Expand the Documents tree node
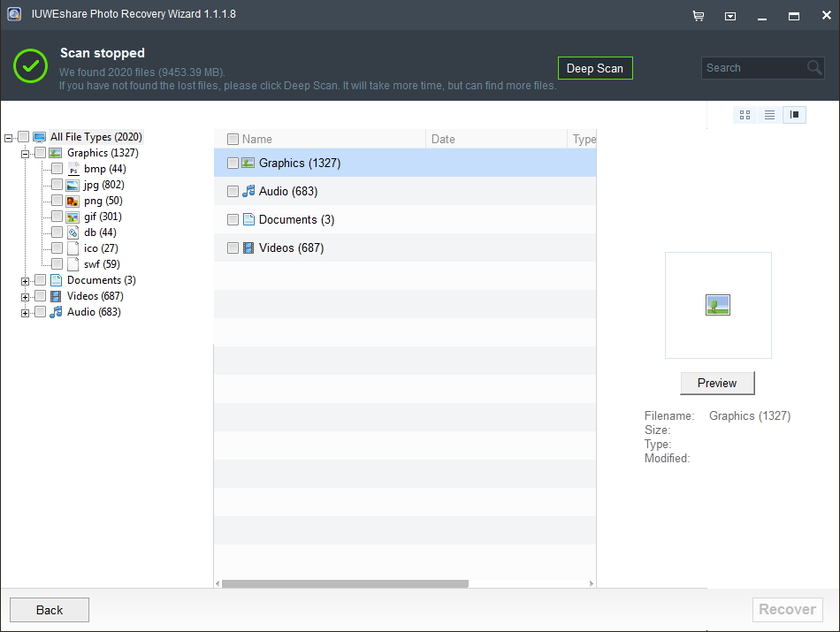The height and width of the screenshot is (632, 840). 25,281
